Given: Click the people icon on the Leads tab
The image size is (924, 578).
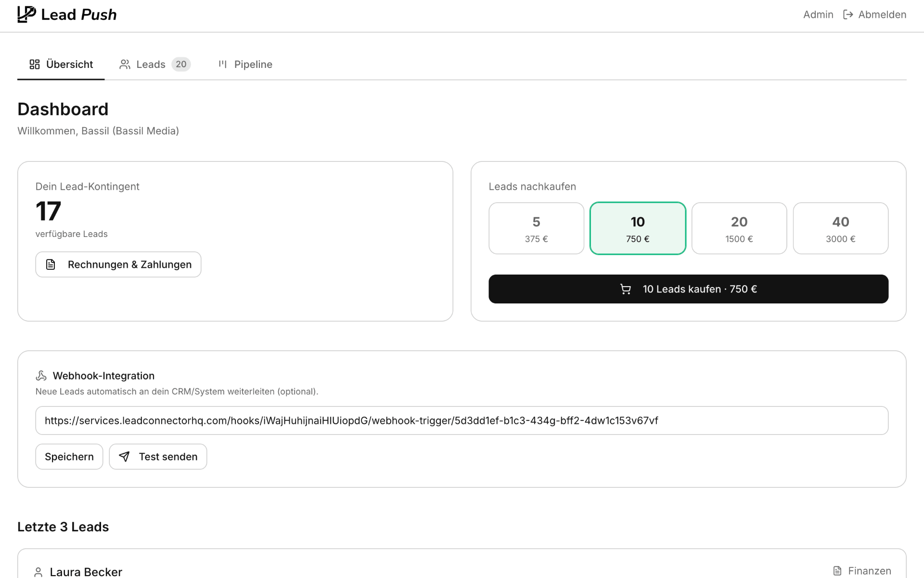Looking at the screenshot, I should pos(125,64).
